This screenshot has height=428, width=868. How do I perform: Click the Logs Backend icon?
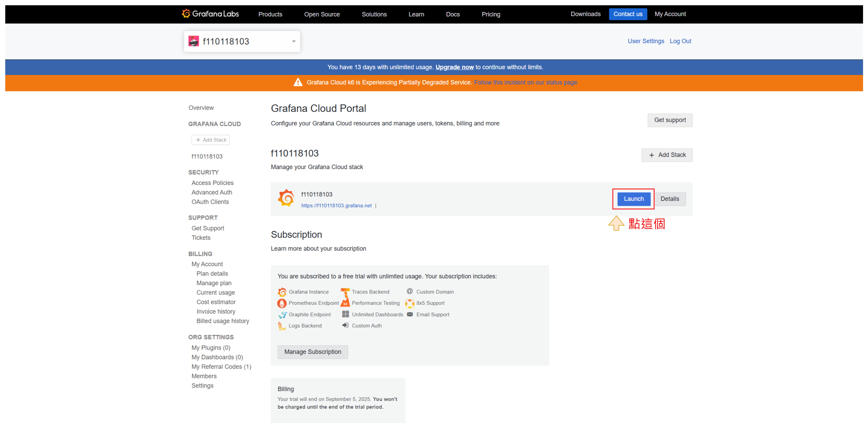(x=281, y=326)
